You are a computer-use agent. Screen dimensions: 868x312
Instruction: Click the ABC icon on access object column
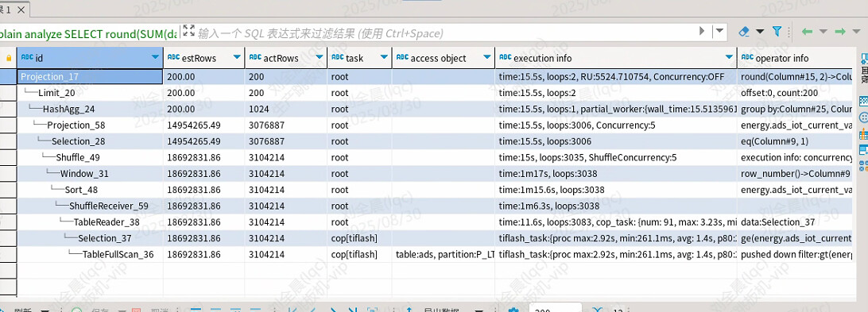[402, 57]
